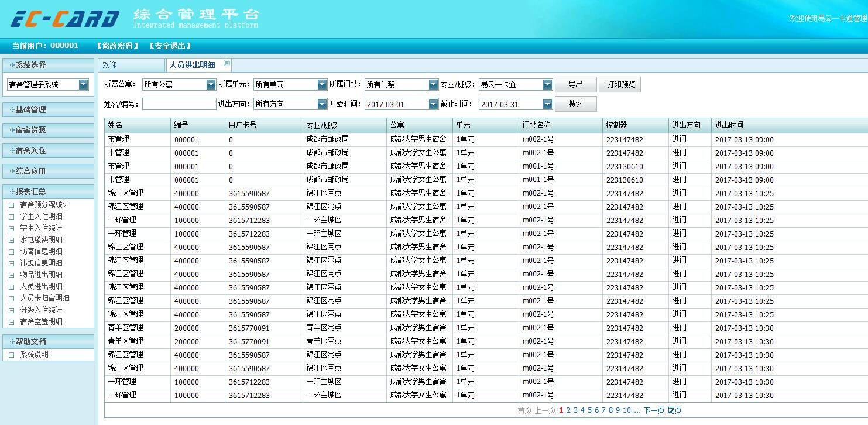Screen dimensions: 868x425
Task: Sort by 姓名 column header
Action: tap(138, 125)
